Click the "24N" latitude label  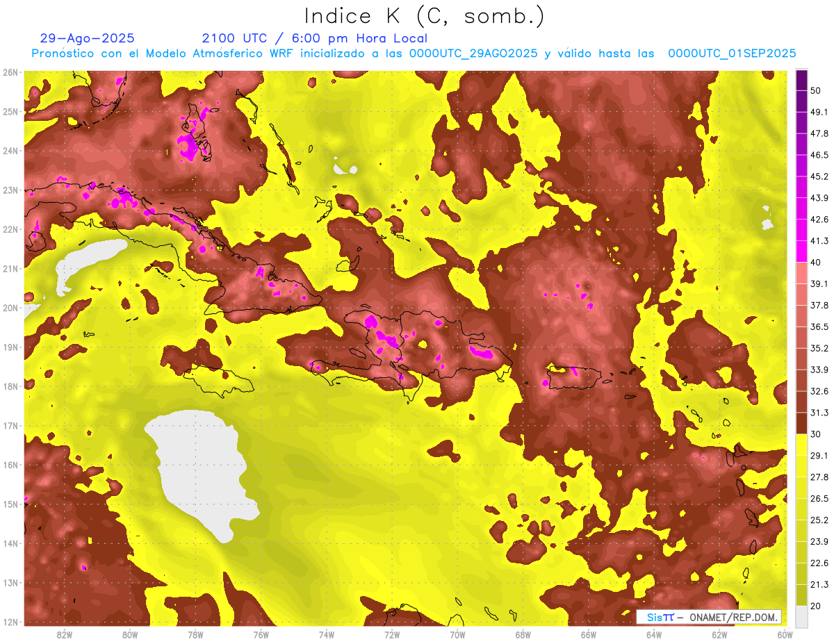pos(10,151)
